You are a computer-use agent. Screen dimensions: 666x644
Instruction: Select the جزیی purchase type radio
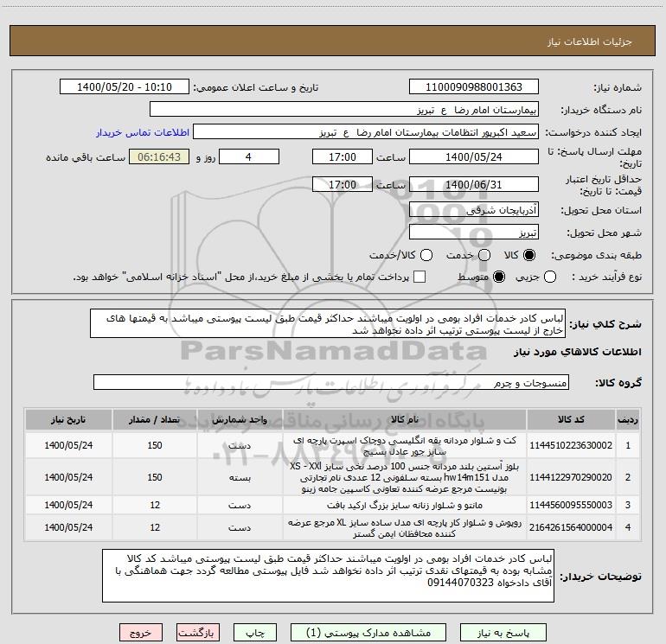[550, 277]
